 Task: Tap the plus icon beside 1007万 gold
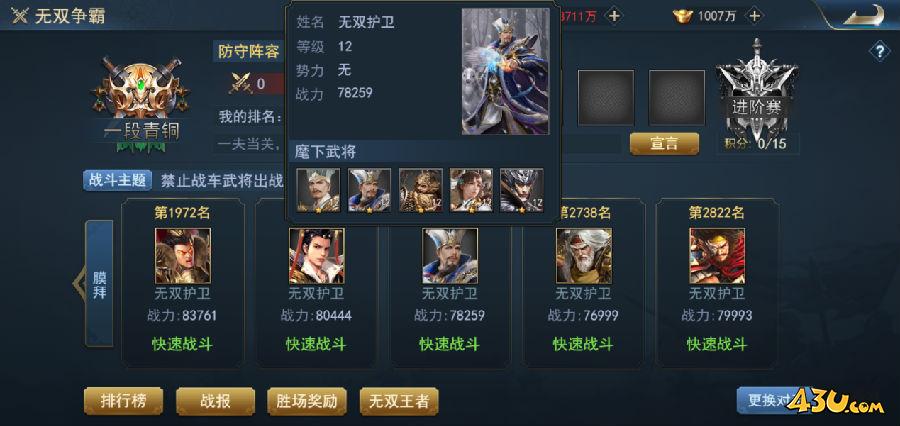click(754, 16)
